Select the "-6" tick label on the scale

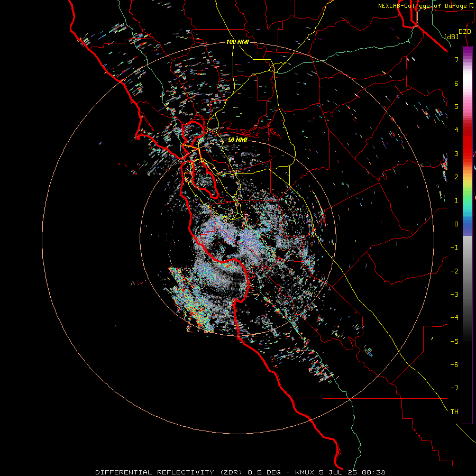(x=454, y=364)
